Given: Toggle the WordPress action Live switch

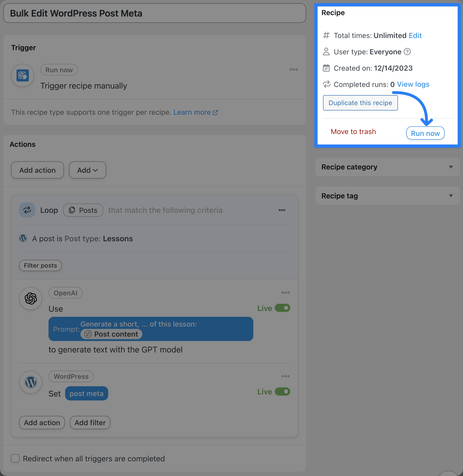Looking at the screenshot, I should 282,391.
